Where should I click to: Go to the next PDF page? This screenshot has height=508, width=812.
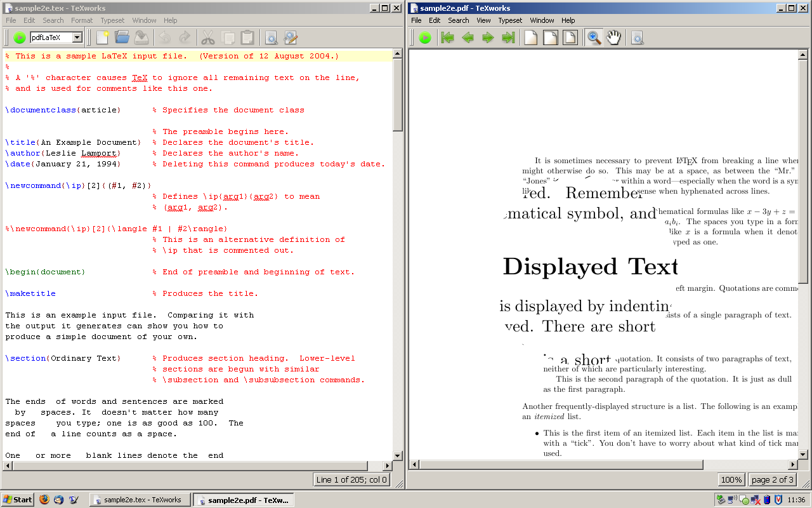[488, 37]
